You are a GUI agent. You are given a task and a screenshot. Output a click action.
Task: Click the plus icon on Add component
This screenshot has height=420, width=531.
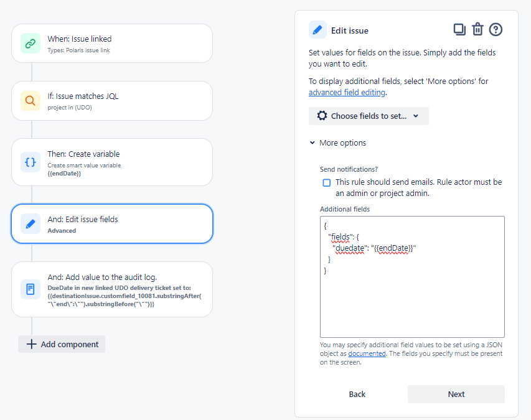31,344
